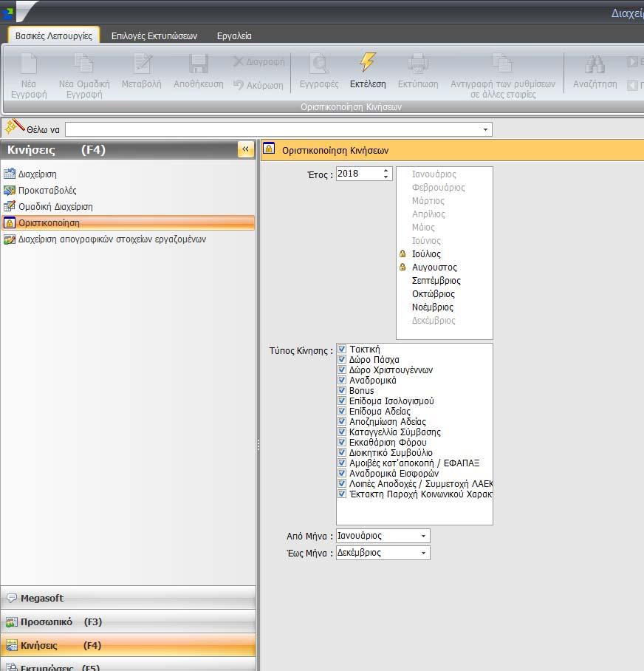644x671 pixels.
Task: Uncheck the Δώρο Πάσχα checkbox
Action: point(342,359)
